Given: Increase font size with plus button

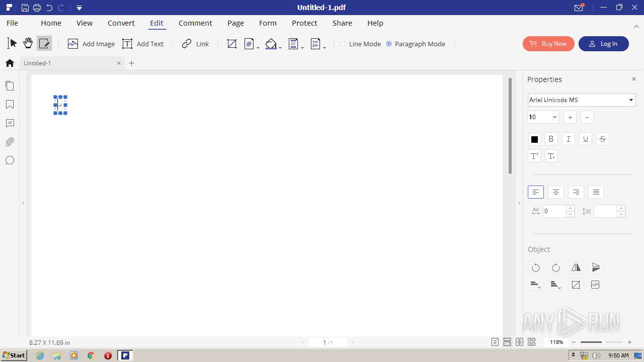Looking at the screenshot, I should click(x=570, y=117).
